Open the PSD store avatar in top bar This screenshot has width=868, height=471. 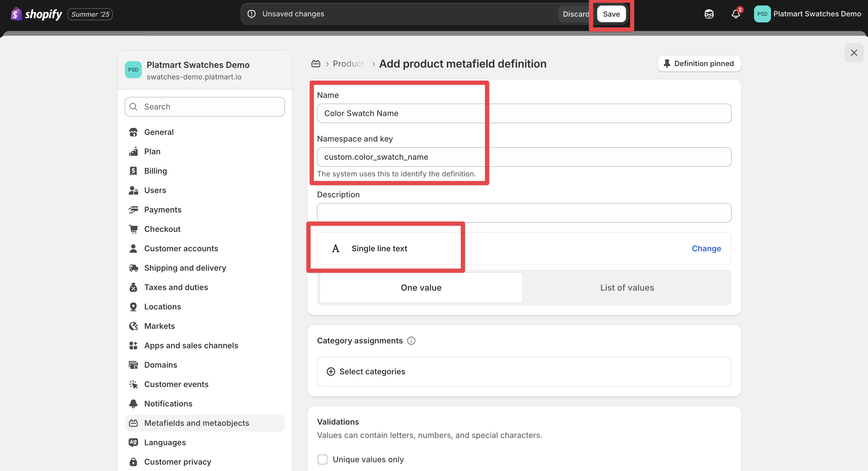point(762,14)
